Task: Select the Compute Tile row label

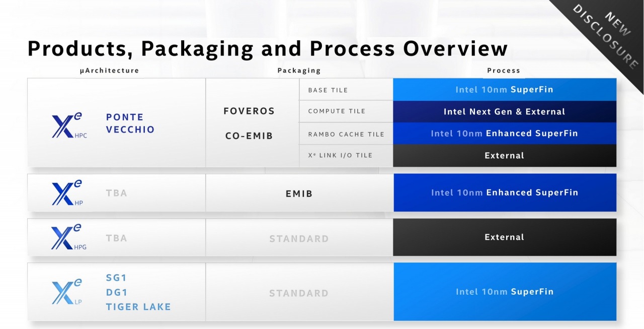Action: coord(337,111)
